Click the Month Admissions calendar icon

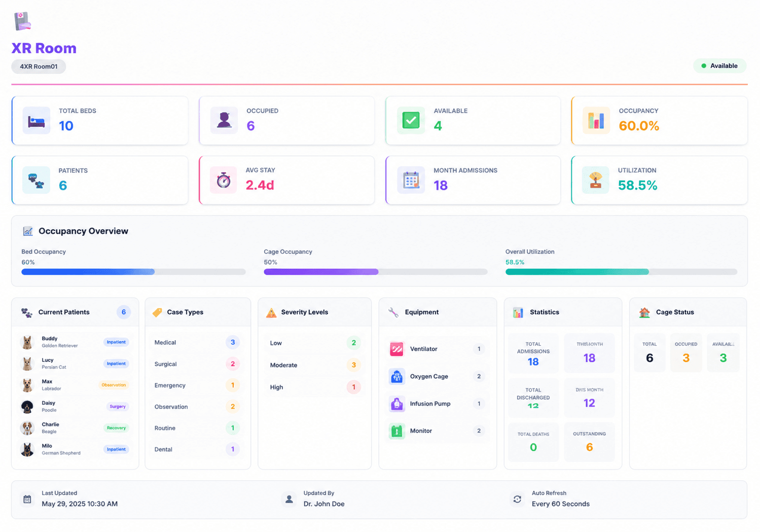(x=411, y=180)
